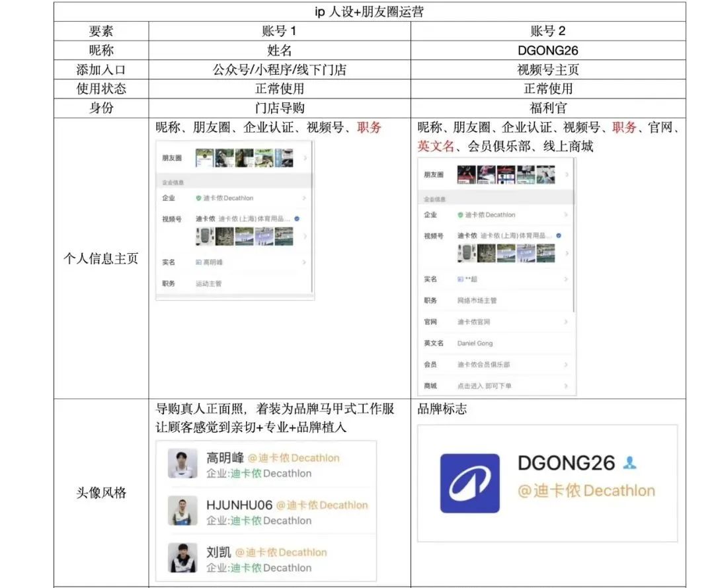This screenshot has width=714, height=588.
Task: Select the "网络市场主管" job title value
Action: point(477,301)
